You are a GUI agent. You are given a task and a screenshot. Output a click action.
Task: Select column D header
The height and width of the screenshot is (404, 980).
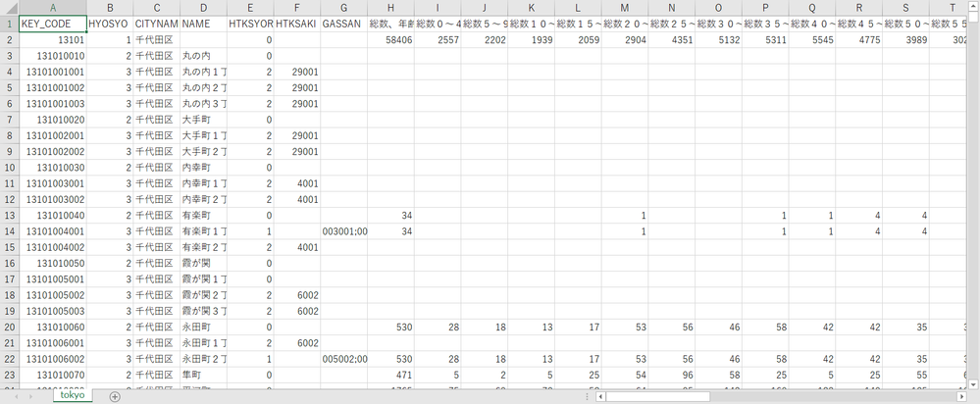[204, 8]
